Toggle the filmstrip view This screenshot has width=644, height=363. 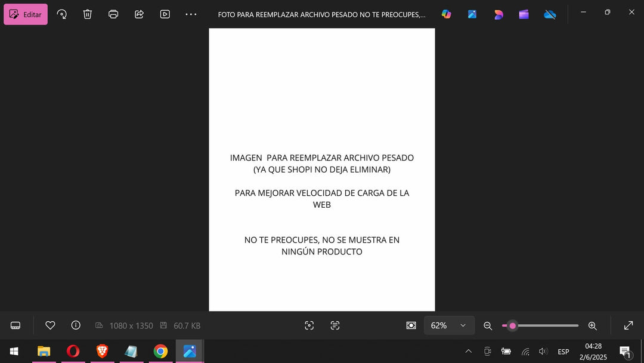tap(16, 325)
